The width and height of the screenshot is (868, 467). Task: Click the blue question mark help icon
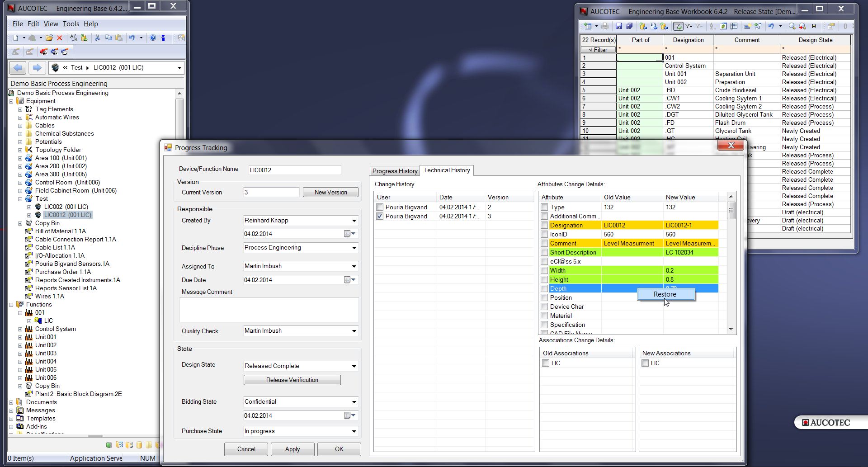(x=153, y=38)
